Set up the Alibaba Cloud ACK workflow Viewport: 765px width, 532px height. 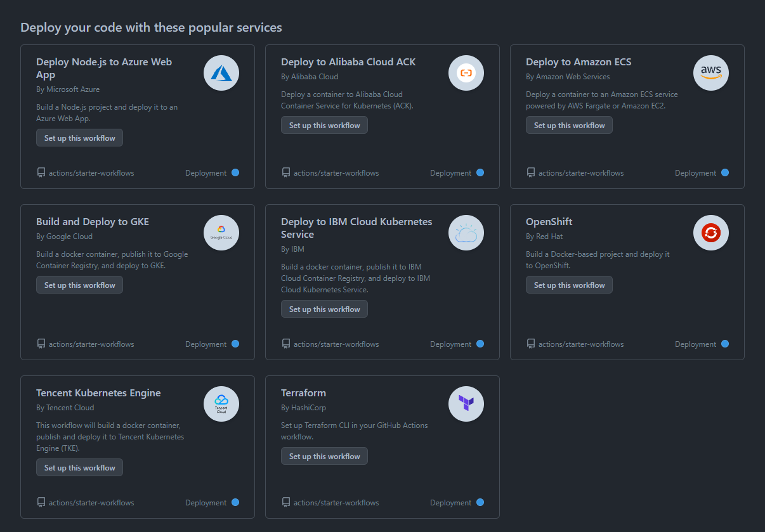tap(324, 125)
